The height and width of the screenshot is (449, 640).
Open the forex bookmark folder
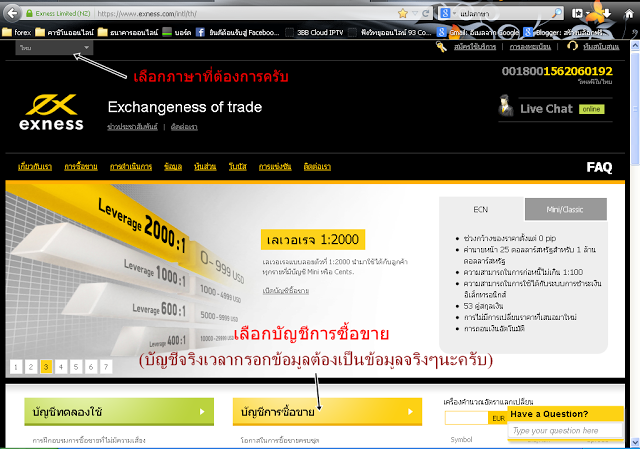(x=17, y=32)
